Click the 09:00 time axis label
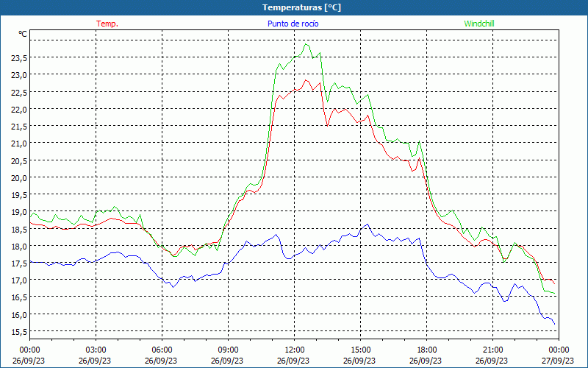588x368 pixels. pyautogui.click(x=228, y=350)
